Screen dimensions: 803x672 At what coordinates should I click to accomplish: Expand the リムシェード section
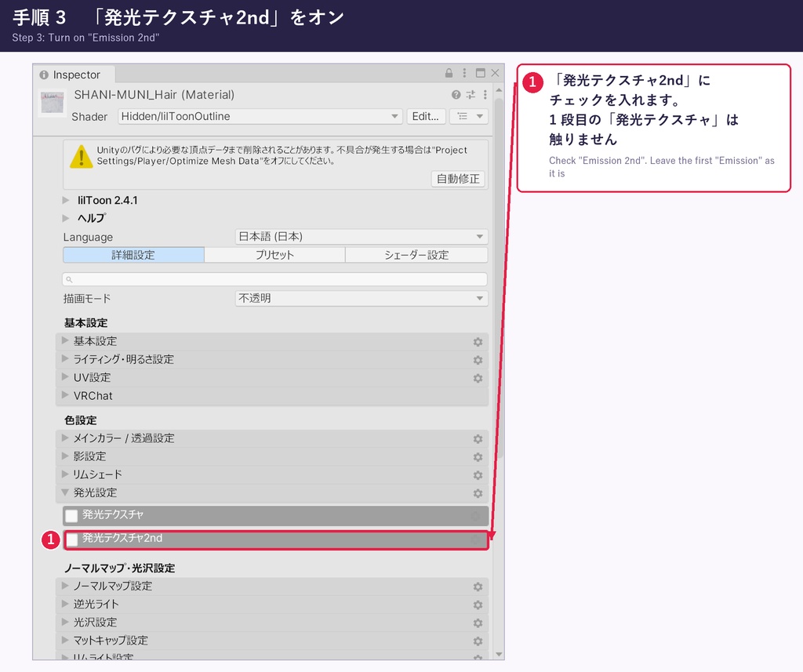(x=272, y=475)
